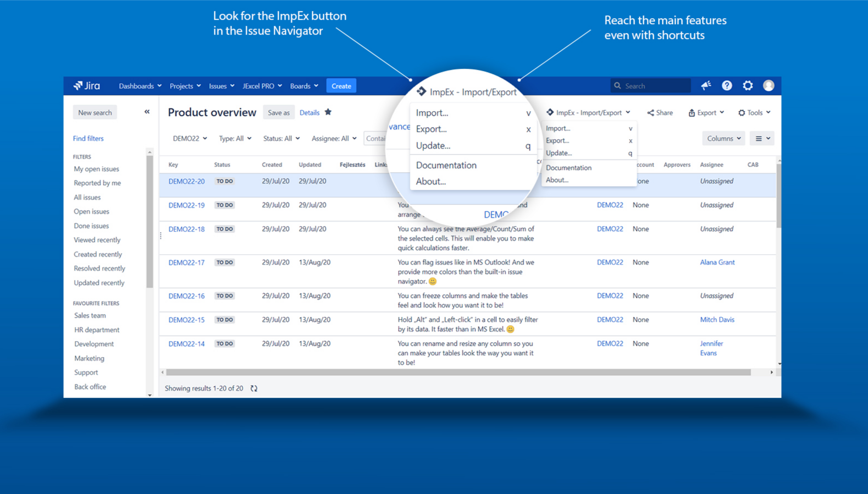Open the help question mark icon

727,85
